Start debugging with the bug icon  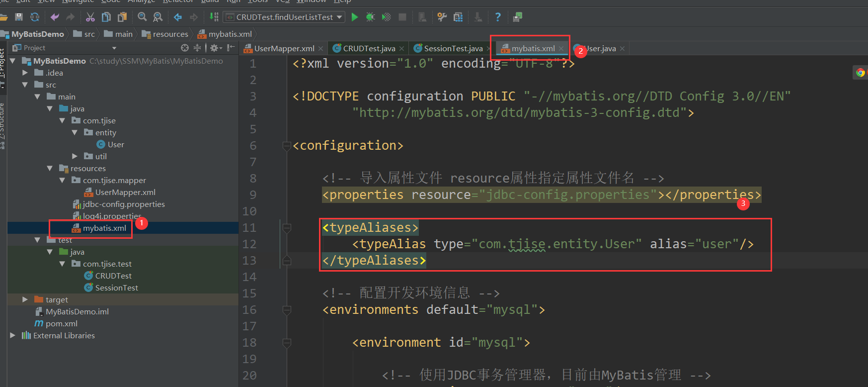click(x=371, y=17)
